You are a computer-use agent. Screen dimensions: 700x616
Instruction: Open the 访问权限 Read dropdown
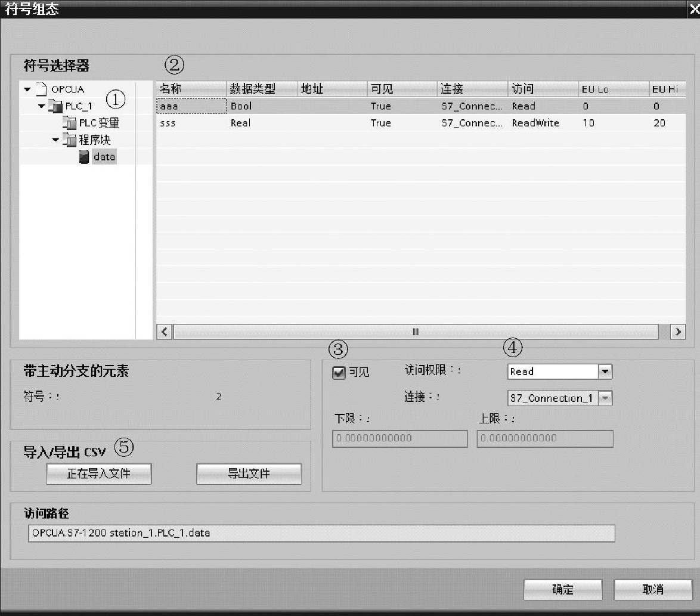pyautogui.click(x=605, y=372)
